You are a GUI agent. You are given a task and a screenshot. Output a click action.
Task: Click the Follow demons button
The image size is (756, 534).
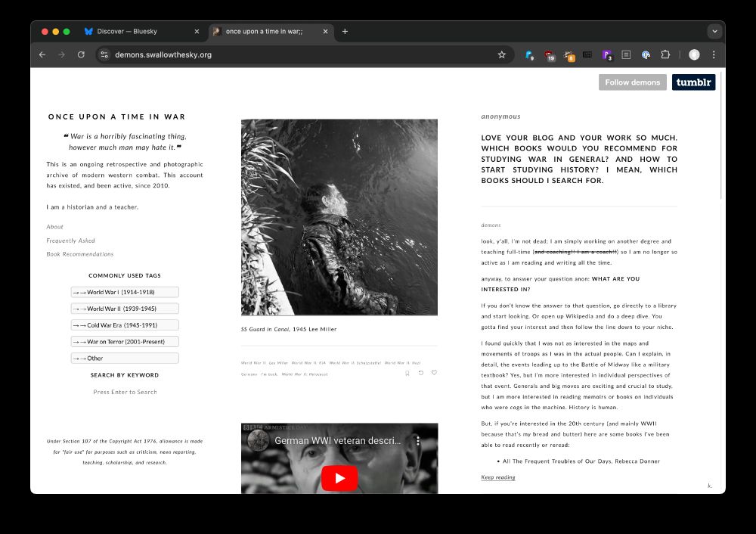(633, 82)
